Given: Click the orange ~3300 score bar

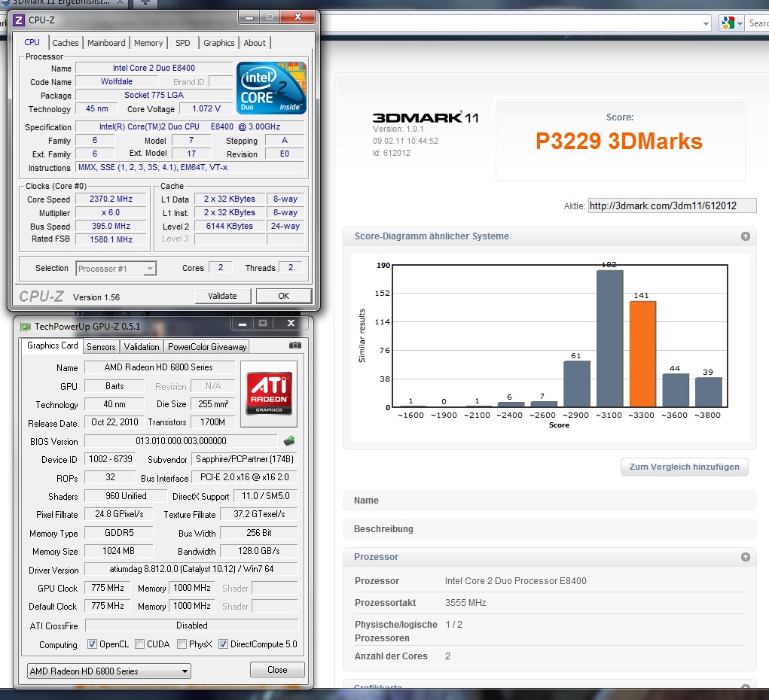Looking at the screenshot, I should 642,354.
